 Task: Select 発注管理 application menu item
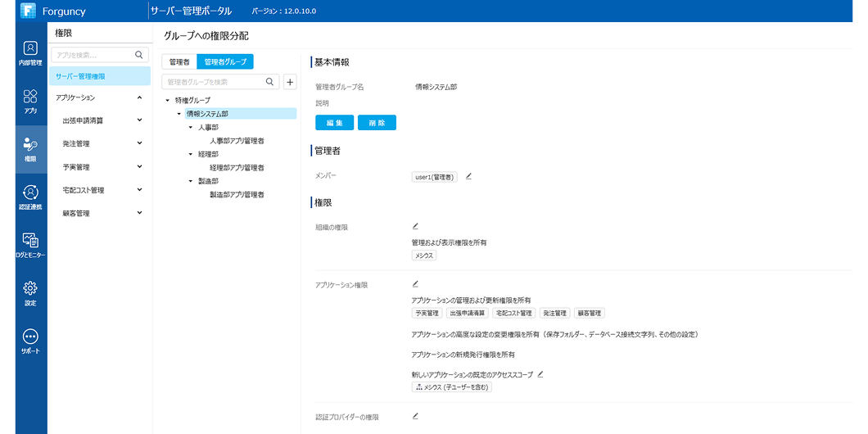pos(76,143)
